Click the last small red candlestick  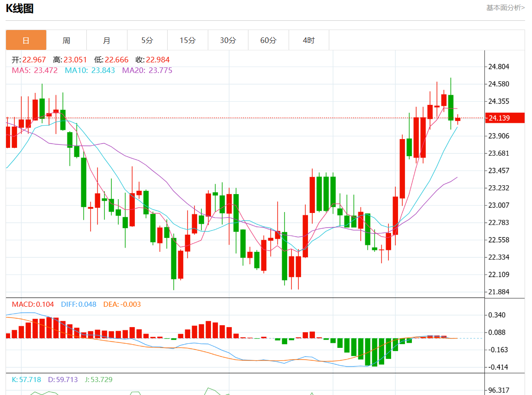tap(458, 119)
